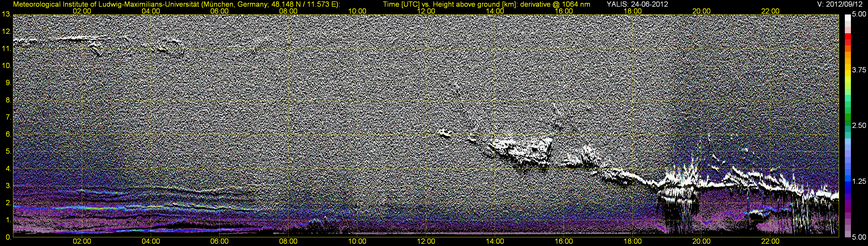This screenshot has height=246, width=868.
Task: Click the '7.' height axis label
Action: [8, 117]
